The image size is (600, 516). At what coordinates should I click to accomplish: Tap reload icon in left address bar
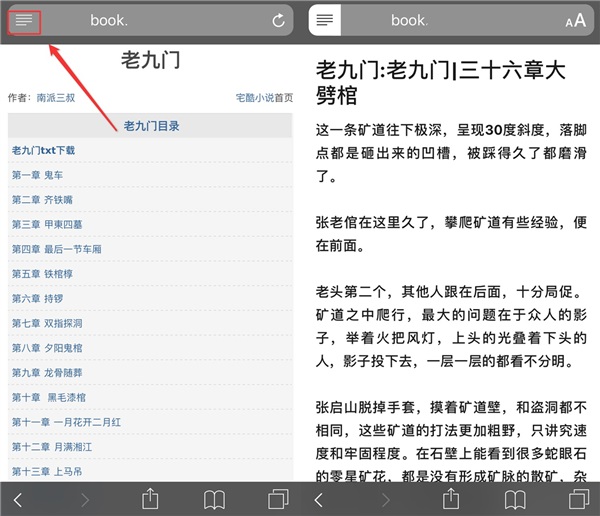pyautogui.click(x=279, y=20)
